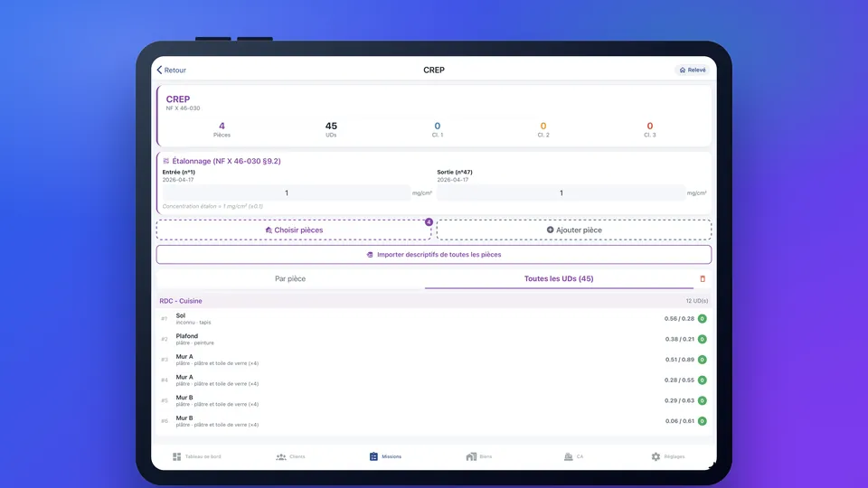Click the 0.56 / 0.28 value

pos(679,319)
